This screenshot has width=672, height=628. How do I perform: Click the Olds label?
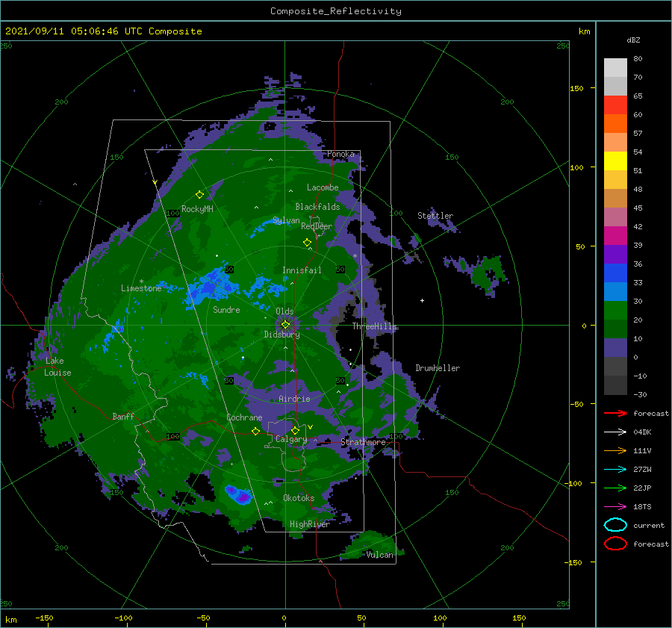point(284,311)
